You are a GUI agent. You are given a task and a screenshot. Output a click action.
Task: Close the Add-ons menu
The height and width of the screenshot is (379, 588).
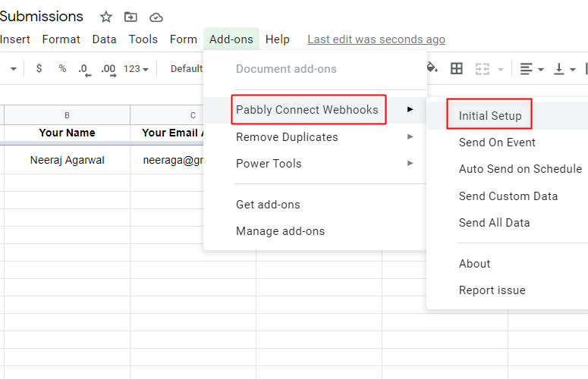point(231,39)
